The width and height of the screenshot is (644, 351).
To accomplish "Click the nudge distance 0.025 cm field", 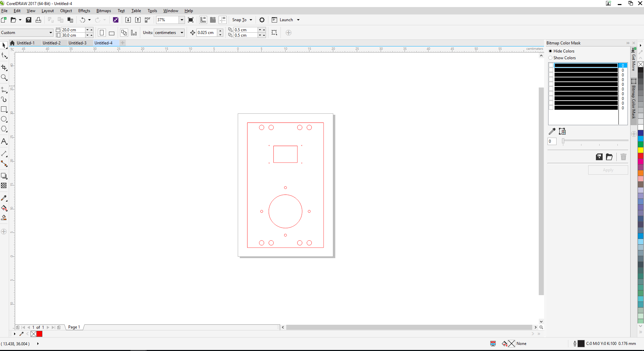I will point(207,33).
